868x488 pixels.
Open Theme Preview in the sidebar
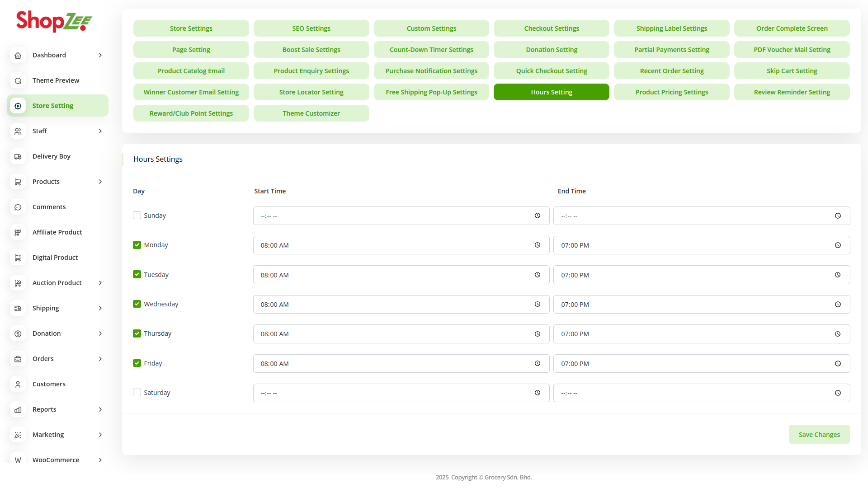[56, 80]
